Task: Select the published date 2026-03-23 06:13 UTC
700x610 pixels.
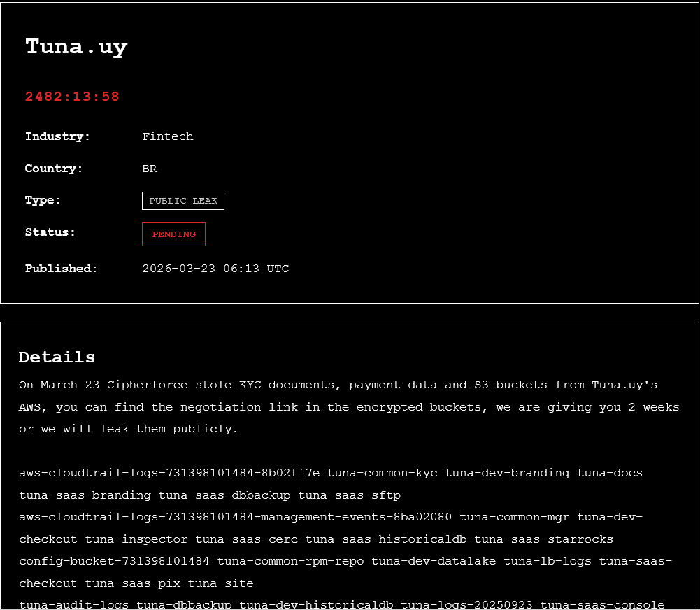Action: coord(215,269)
